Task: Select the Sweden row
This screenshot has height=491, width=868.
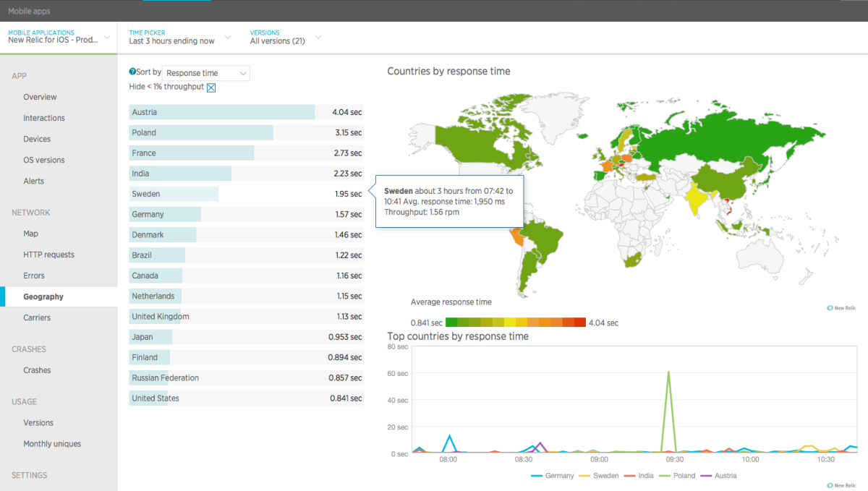Action: (246, 194)
